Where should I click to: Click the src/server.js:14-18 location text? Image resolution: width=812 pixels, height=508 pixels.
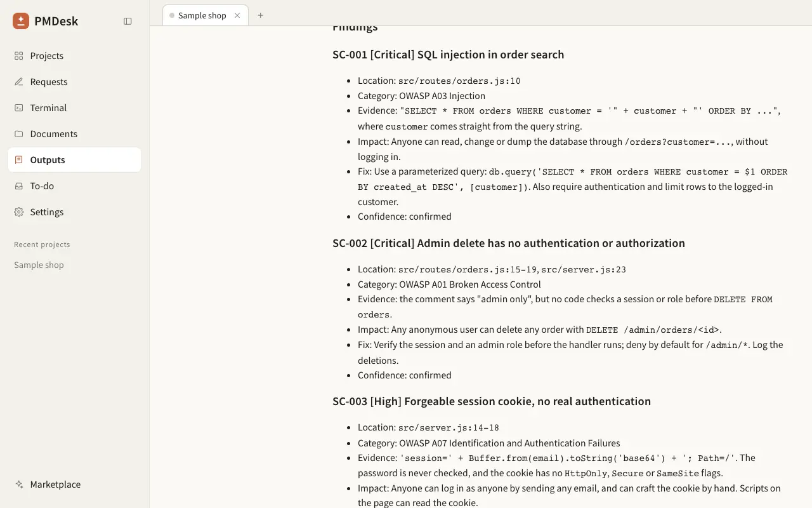[449, 428]
